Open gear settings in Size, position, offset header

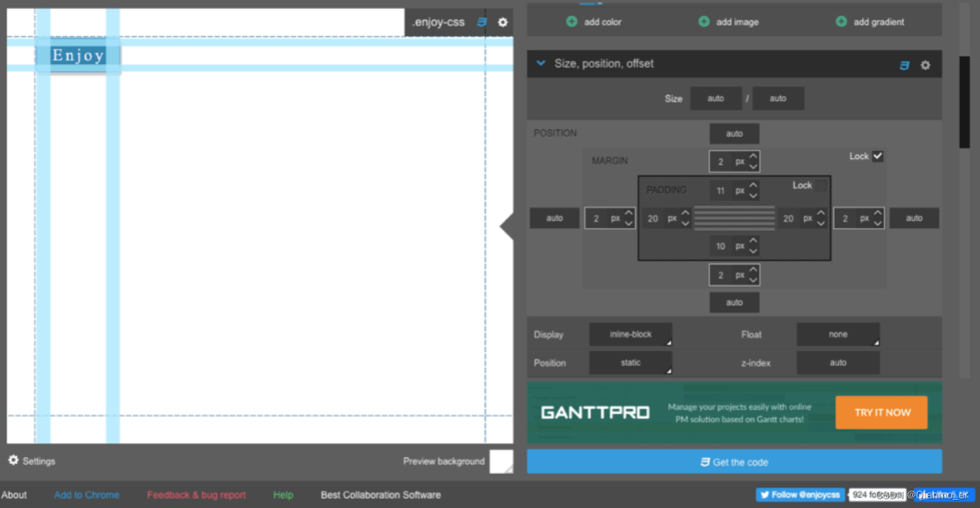(x=926, y=65)
